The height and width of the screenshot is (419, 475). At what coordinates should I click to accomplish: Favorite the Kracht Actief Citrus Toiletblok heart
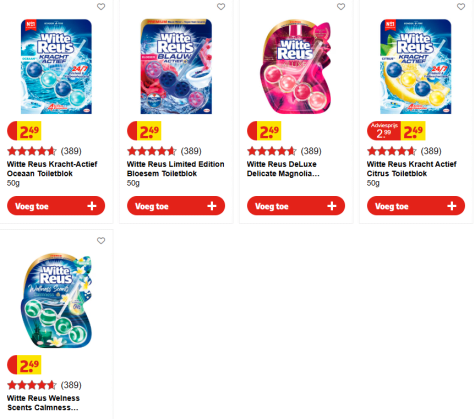[461, 7]
